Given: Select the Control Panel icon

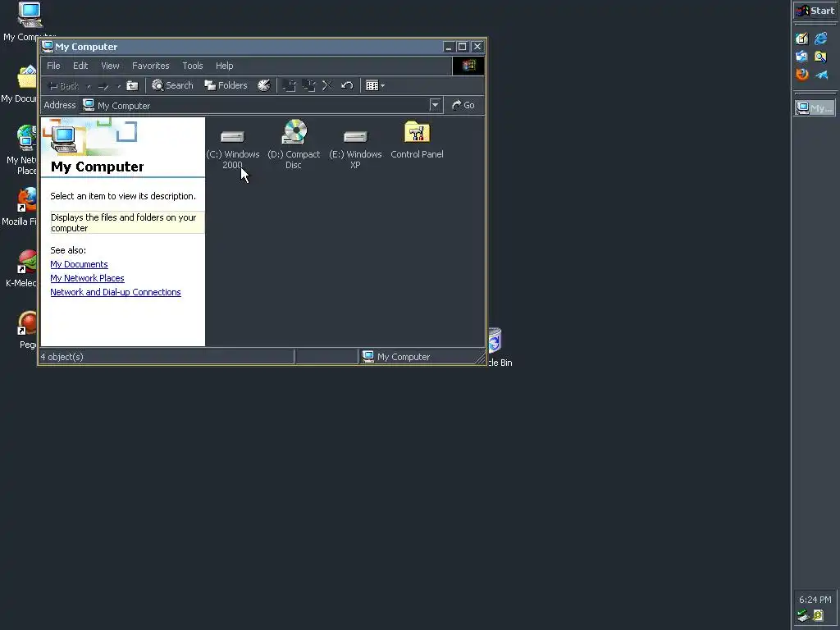Looking at the screenshot, I should point(417,139).
